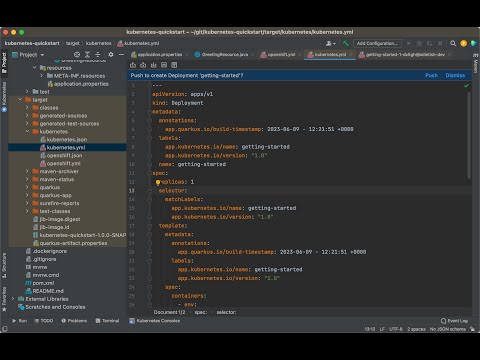Hide the Project panel with minus icon
This screenshot has height=360, width=480.
point(121,54)
